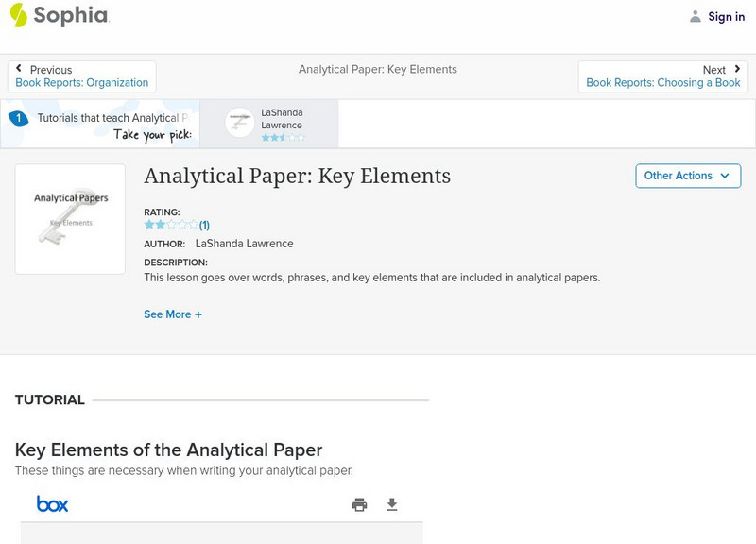756x544 pixels.
Task: Click the Box logo icon
Action: tap(52, 504)
